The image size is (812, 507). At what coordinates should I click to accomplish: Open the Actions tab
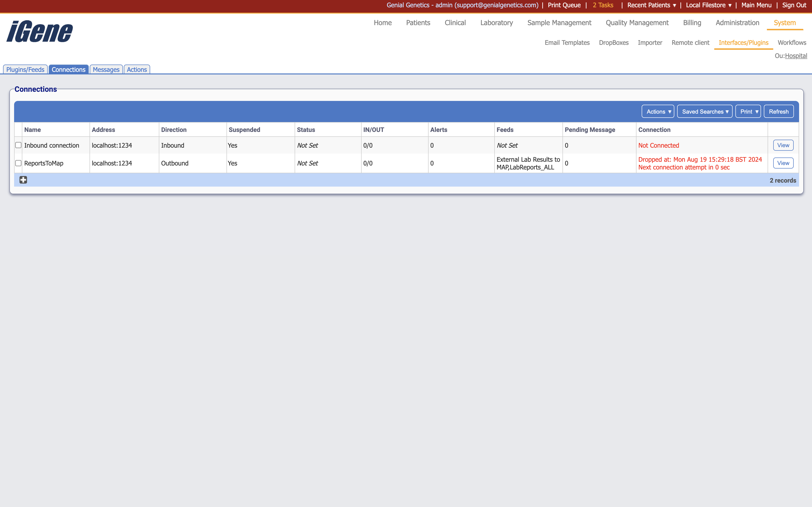click(x=137, y=69)
